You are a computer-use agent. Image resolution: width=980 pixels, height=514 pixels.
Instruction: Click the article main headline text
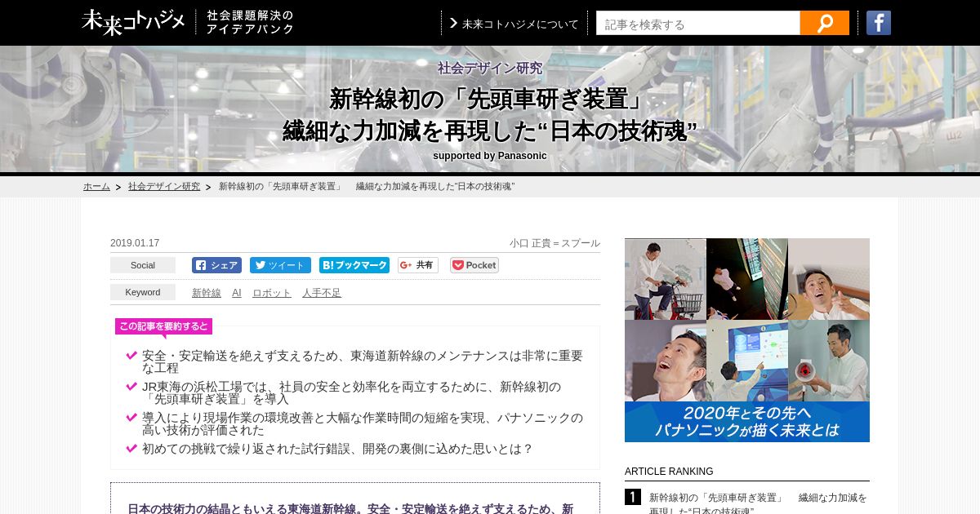pyautogui.click(x=490, y=115)
